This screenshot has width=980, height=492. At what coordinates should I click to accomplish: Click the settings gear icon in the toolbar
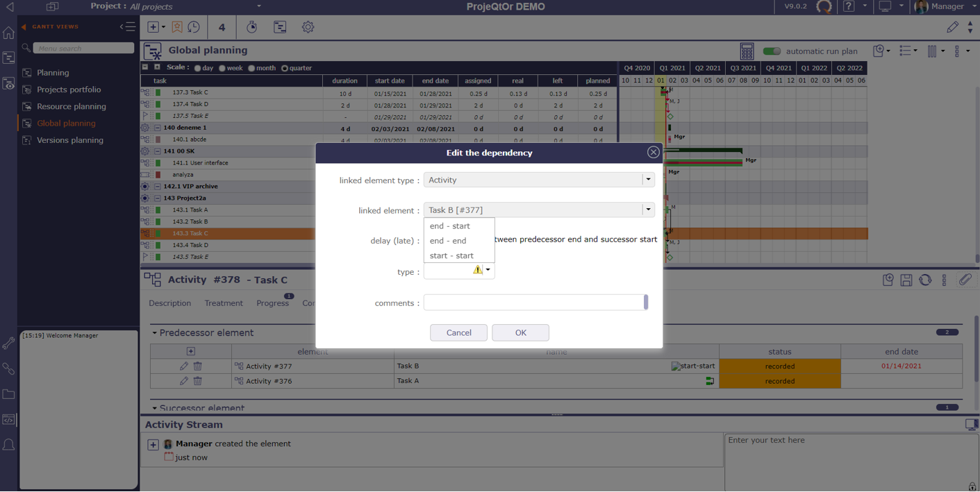coord(308,27)
